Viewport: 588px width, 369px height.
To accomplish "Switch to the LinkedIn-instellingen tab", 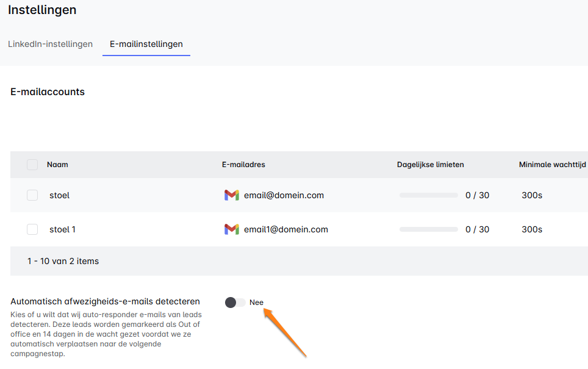I will click(x=50, y=44).
